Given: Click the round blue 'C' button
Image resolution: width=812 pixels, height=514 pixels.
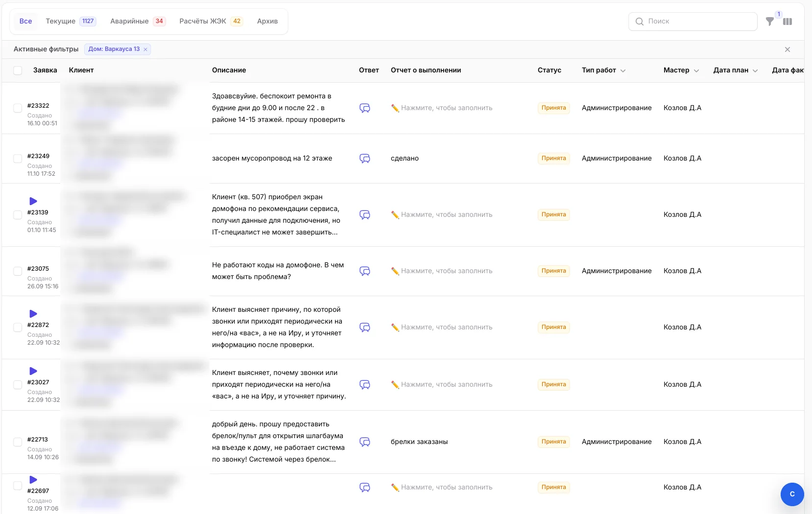Looking at the screenshot, I should pos(792,494).
